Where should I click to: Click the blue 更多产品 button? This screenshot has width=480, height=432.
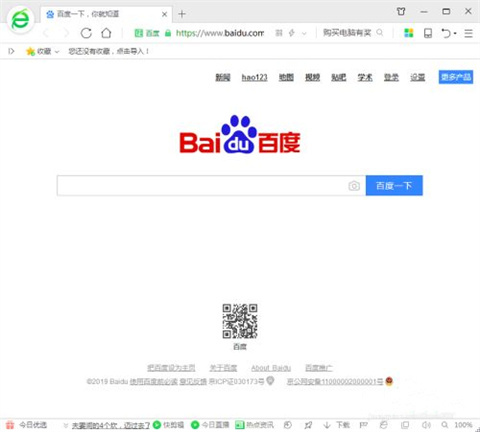(456, 77)
